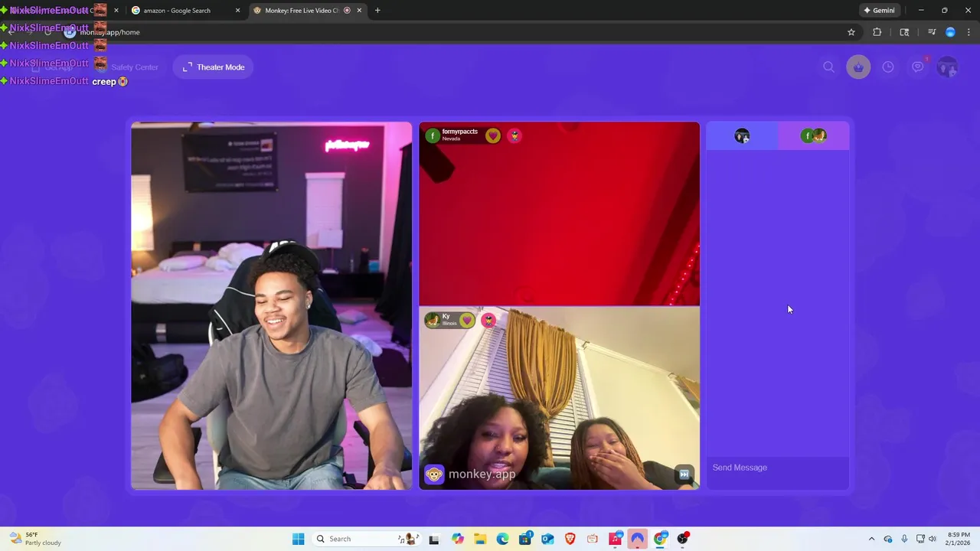The height and width of the screenshot is (551, 980).
Task: Open the volume speaker tray icon
Action: [x=933, y=539]
